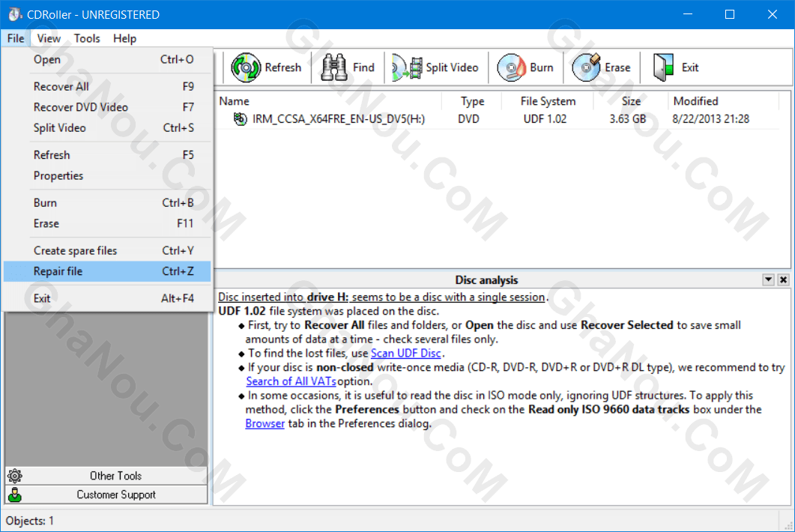Click the 3.63 GB size cell
The width and height of the screenshot is (795, 532).
click(x=628, y=119)
